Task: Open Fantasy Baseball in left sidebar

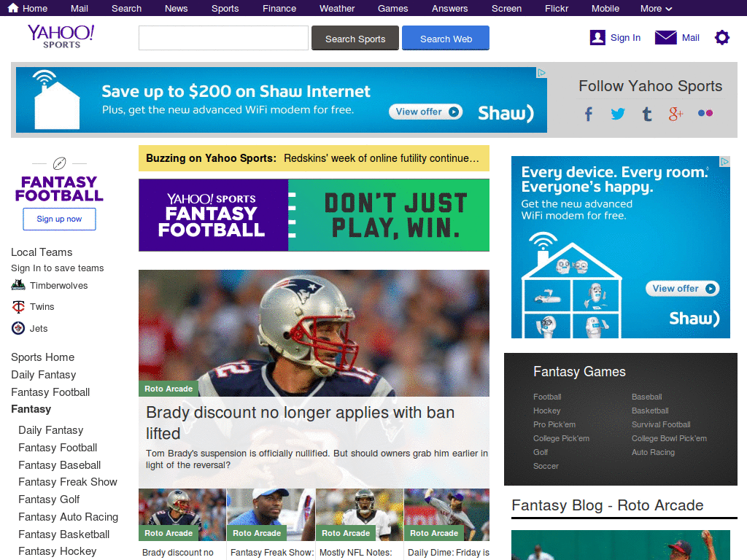Action: pyautogui.click(x=60, y=464)
